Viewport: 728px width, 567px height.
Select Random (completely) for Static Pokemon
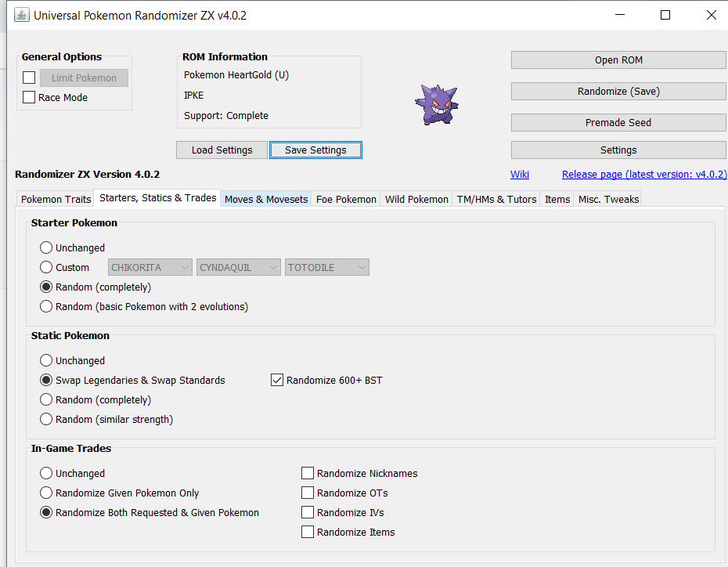click(x=46, y=399)
